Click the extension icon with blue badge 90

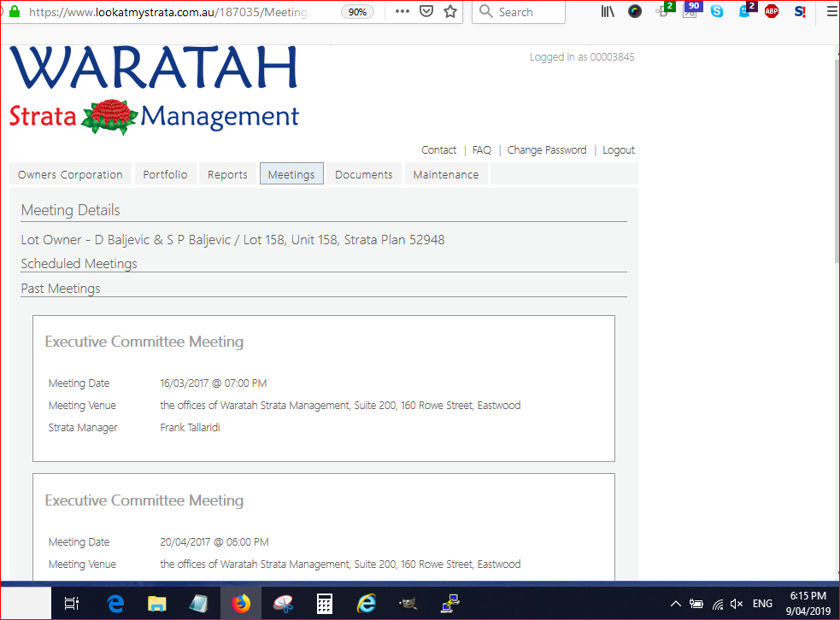[x=691, y=9]
